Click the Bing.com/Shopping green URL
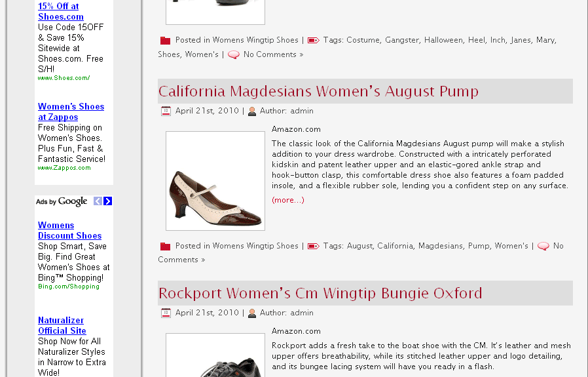588x377 pixels. 69,287
